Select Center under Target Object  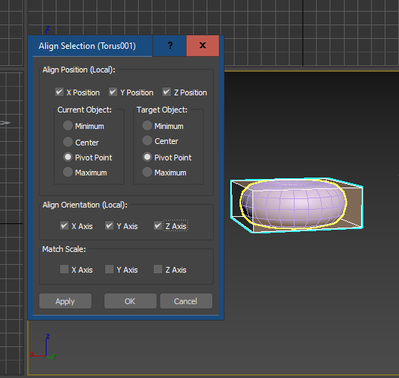[x=147, y=141]
